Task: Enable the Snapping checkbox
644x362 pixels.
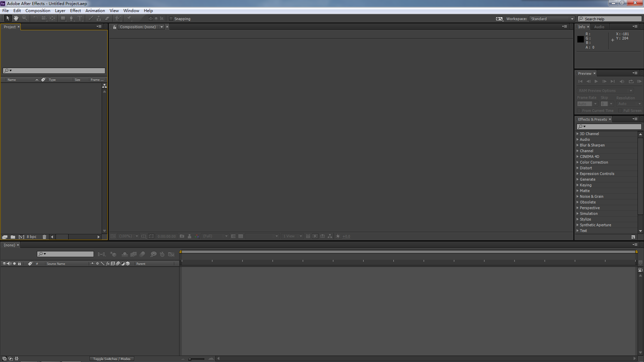Action: tap(171, 19)
